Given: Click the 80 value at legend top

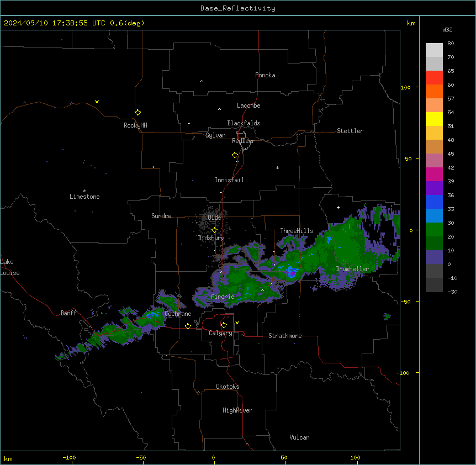Looking at the screenshot, I should 451,44.
